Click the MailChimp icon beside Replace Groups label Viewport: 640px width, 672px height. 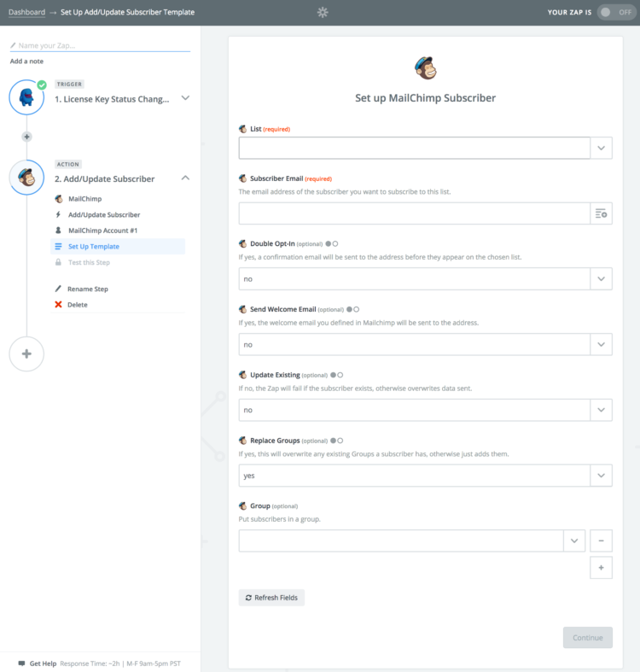click(243, 441)
